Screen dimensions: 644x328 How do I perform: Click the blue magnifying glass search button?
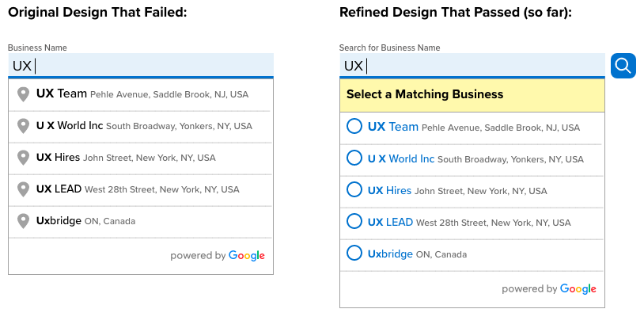(x=623, y=66)
